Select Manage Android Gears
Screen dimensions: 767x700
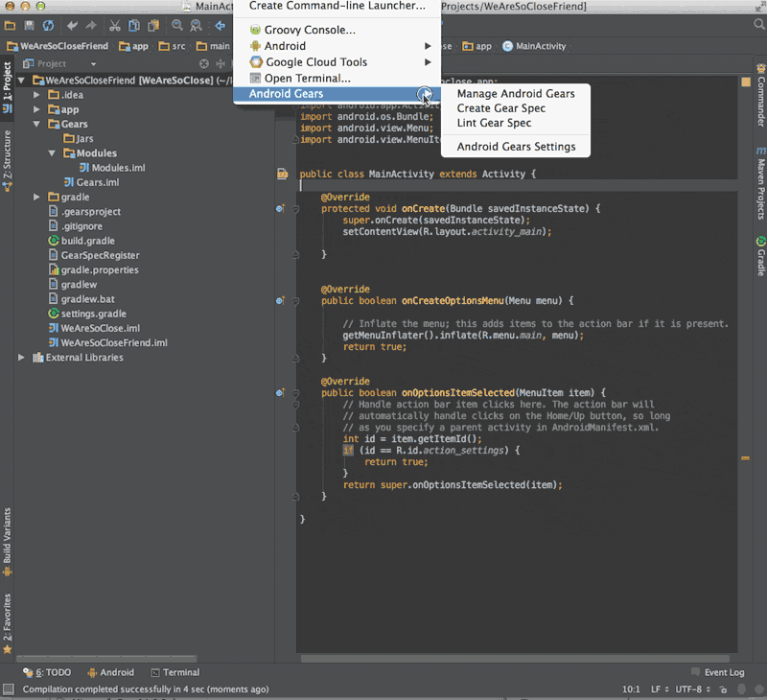(516, 93)
